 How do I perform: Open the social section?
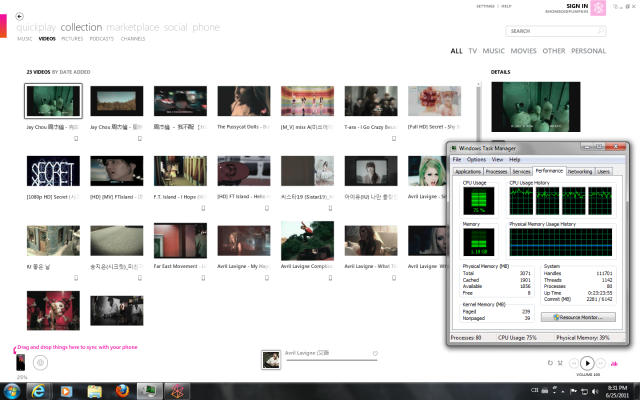coord(176,27)
